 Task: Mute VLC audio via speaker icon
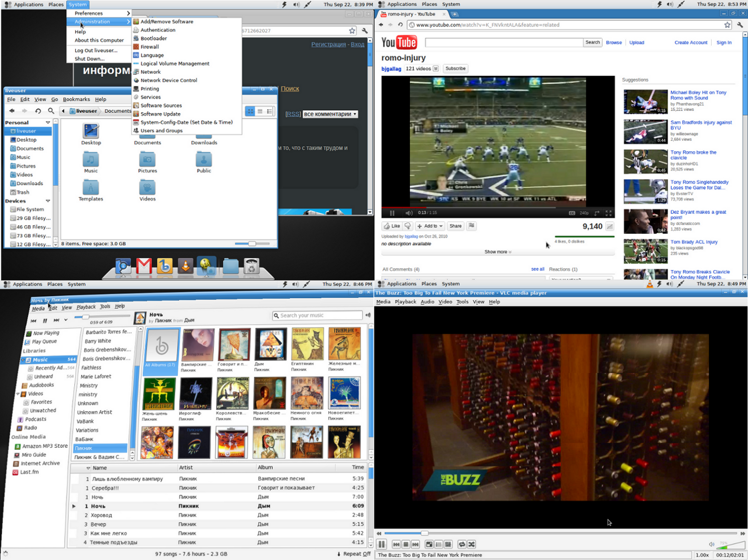point(712,545)
